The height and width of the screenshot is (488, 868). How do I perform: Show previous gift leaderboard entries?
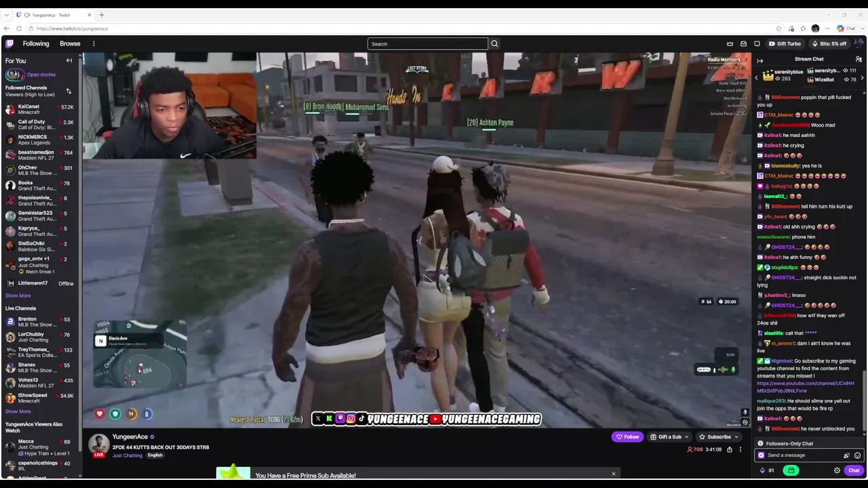pos(757,78)
